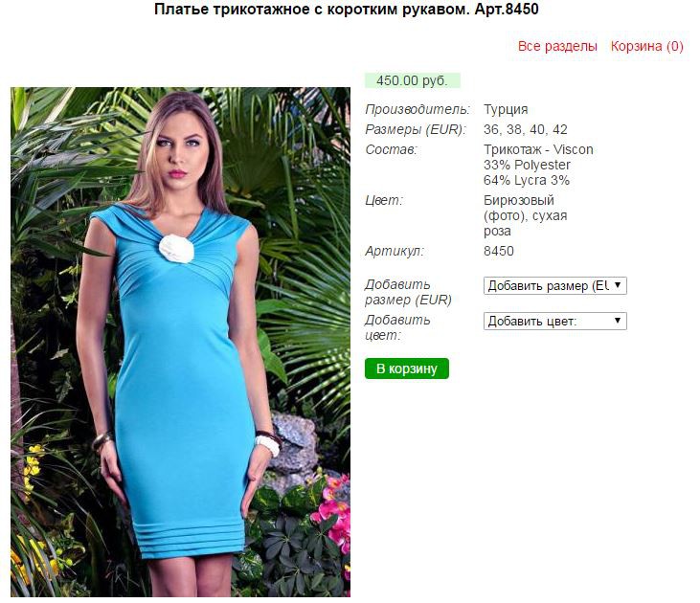700x603 pixels.
Task: Click the article number 8450 value
Action: pyautogui.click(x=499, y=251)
